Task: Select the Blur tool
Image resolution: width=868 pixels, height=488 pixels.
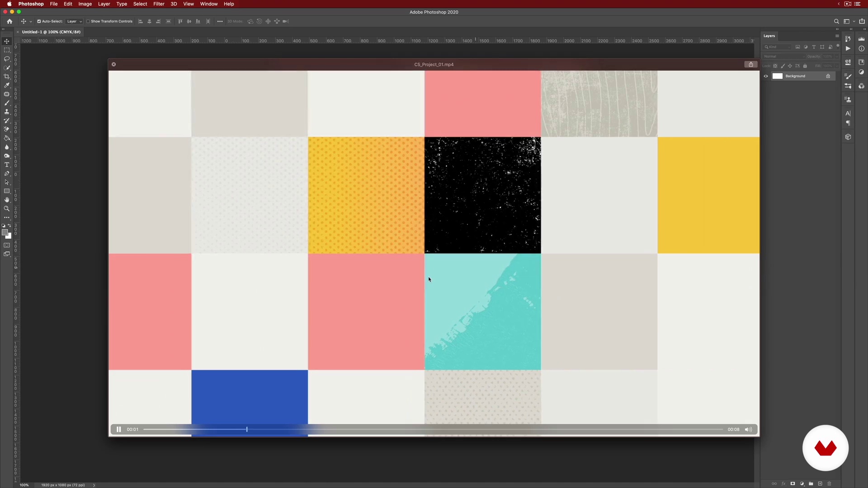Action: tap(7, 147)
